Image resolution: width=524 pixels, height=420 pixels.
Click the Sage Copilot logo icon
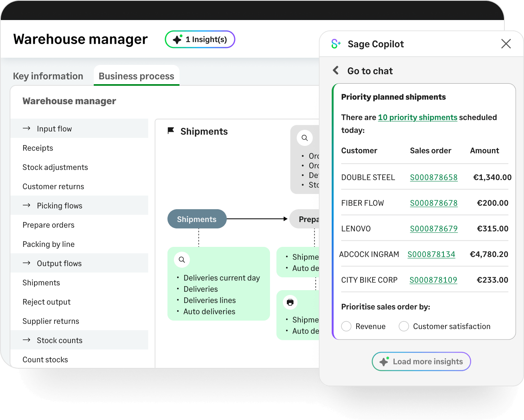point(336,44)
